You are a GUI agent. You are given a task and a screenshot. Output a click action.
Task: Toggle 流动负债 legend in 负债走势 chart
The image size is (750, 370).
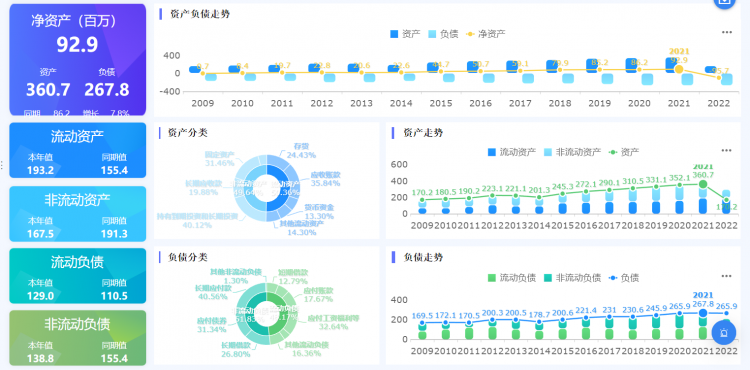click(512, 278)
